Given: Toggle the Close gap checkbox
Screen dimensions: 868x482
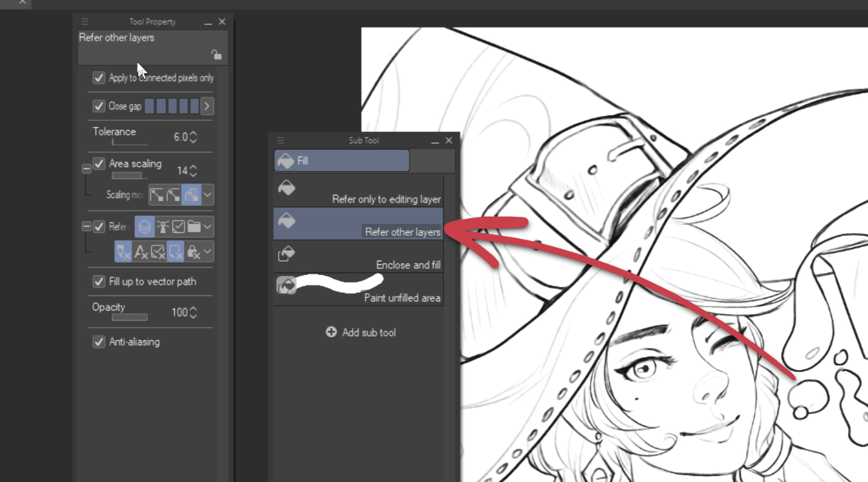Looking at the screenshot, I should coord(99,106).
